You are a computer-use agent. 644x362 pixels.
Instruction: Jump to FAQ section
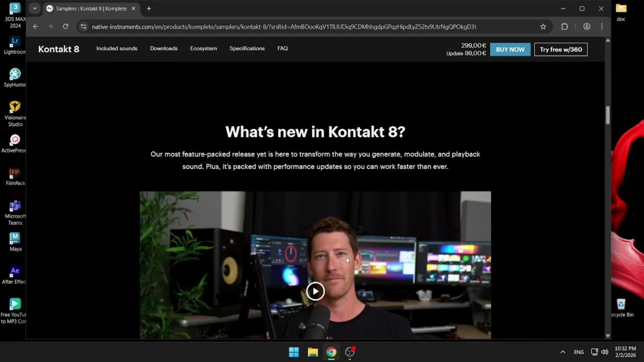(282, 48)
